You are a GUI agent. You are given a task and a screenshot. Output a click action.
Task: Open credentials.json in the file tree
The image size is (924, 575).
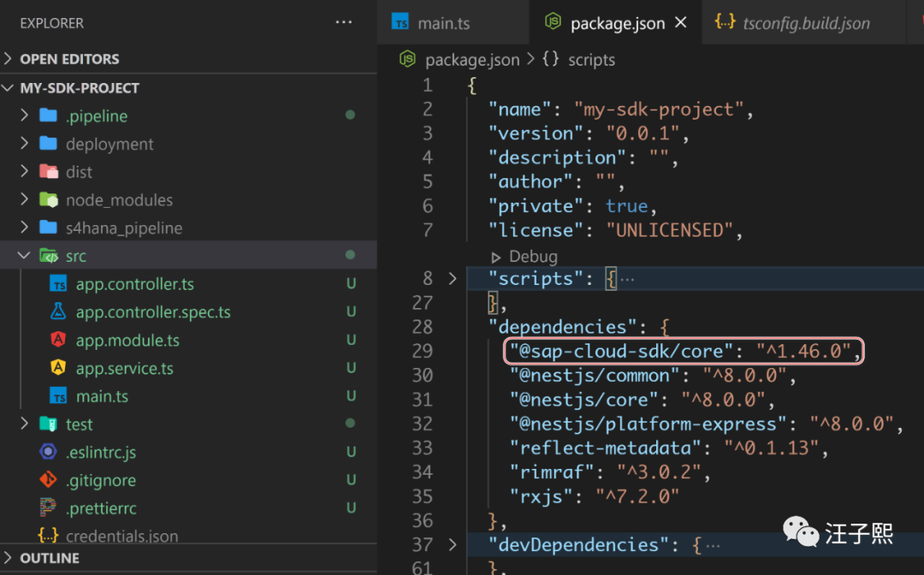[x=121, y=536]
